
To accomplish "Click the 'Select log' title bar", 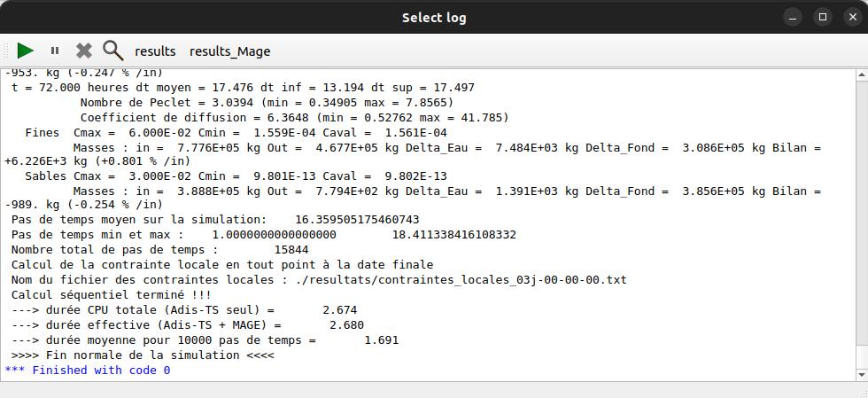I will tap(434, 17).
